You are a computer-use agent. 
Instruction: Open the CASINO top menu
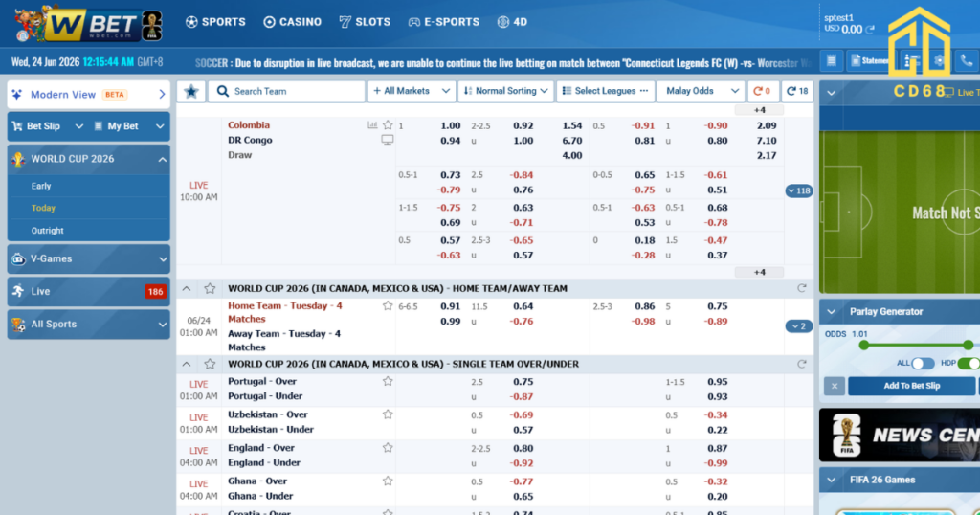293,22
